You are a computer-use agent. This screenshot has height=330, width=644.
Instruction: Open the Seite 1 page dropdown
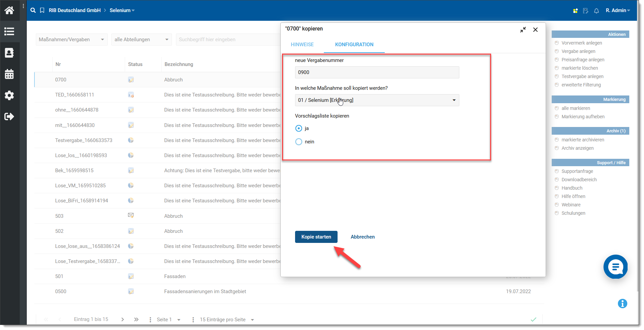[169, 320]
